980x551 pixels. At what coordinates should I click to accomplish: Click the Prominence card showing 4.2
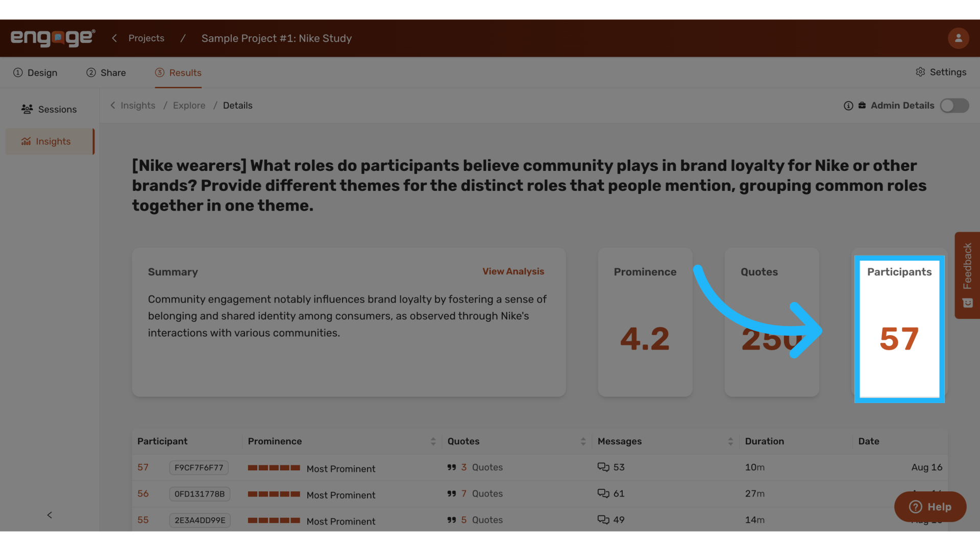point(645,322)
